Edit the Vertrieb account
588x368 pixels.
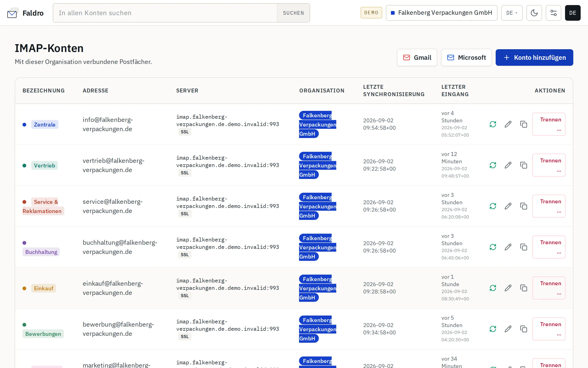tap(508, 165)
